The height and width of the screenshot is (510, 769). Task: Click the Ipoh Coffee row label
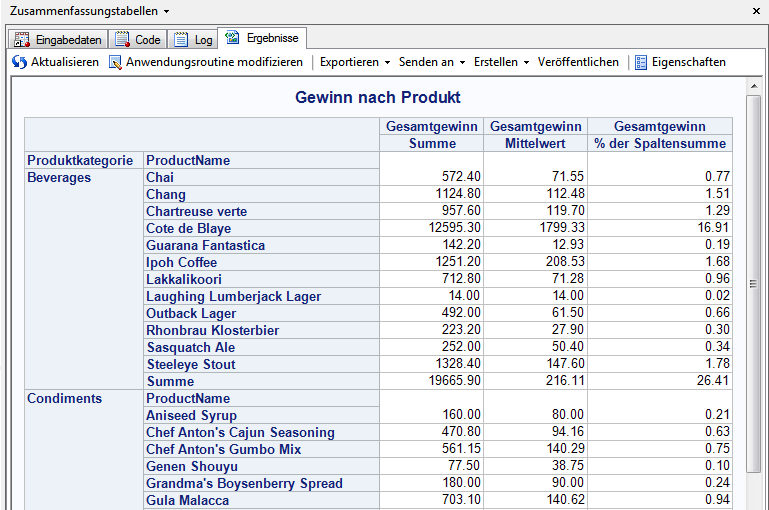tap(181, 262)
